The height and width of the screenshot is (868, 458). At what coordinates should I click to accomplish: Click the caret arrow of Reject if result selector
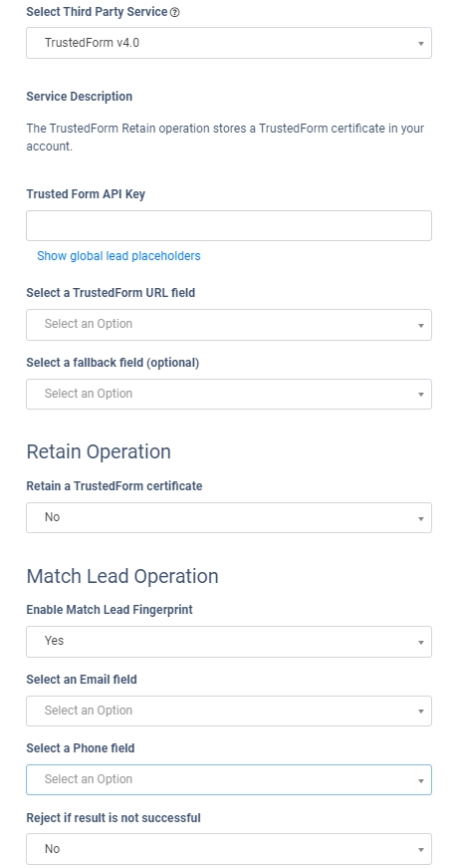coord(421,850)
